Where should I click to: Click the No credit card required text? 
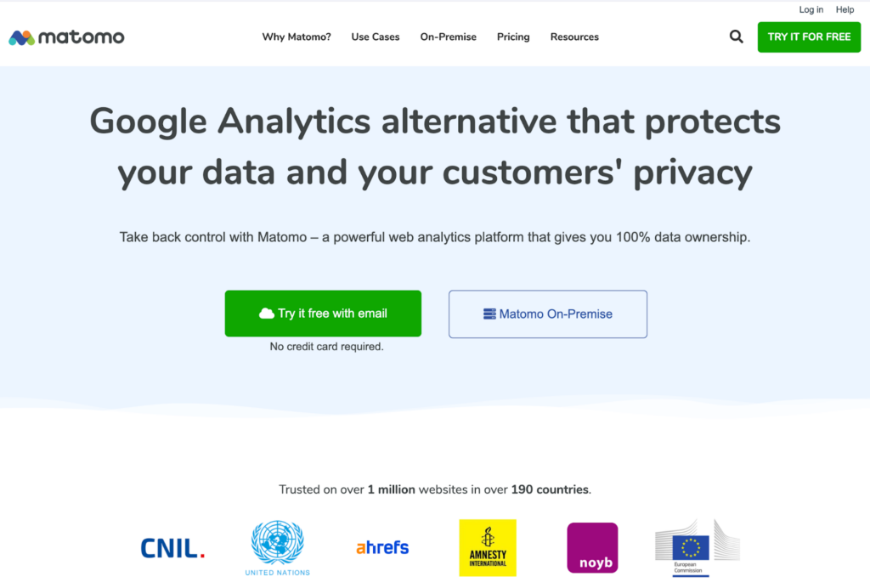(326, 347)
